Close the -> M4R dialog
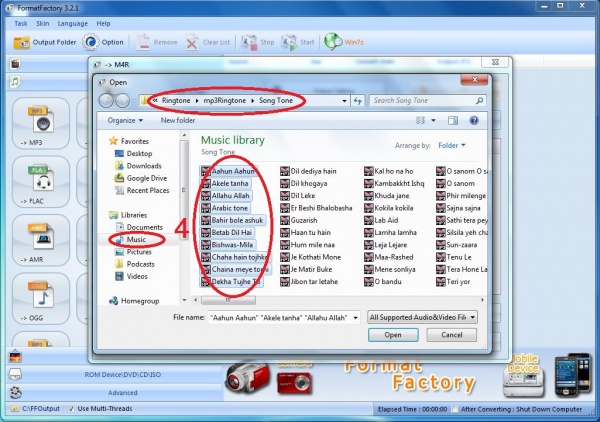The height and width of the screenshot is (422, 600). pos(495,62)
